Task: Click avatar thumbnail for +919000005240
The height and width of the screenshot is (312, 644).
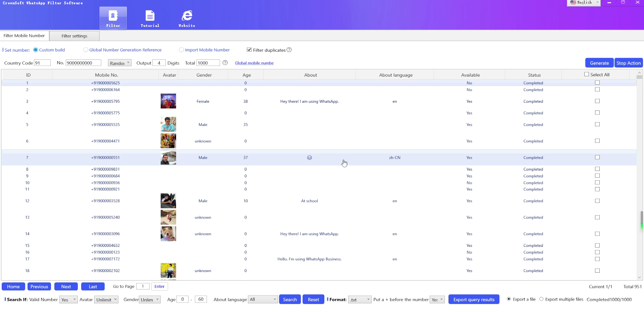Action: coord(168,217)
